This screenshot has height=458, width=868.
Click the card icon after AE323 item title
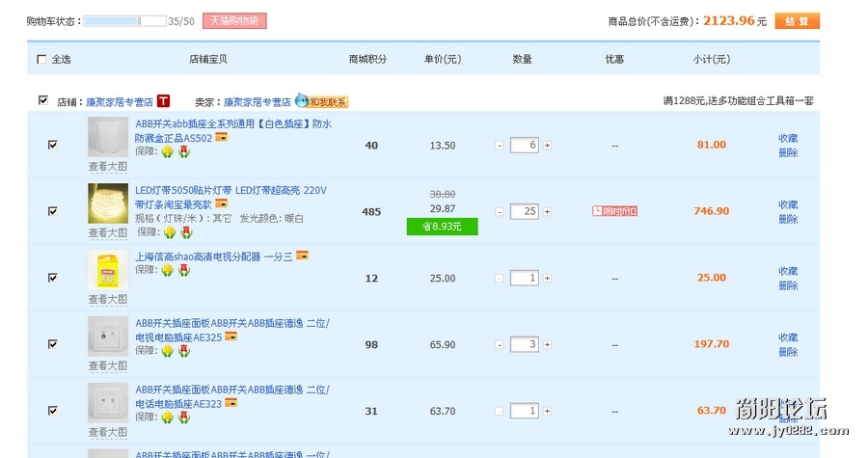point(231,402)
